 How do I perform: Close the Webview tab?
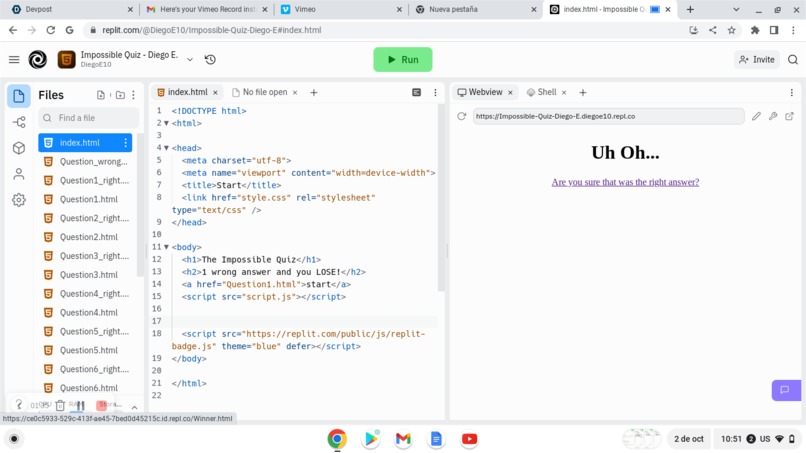510,93
